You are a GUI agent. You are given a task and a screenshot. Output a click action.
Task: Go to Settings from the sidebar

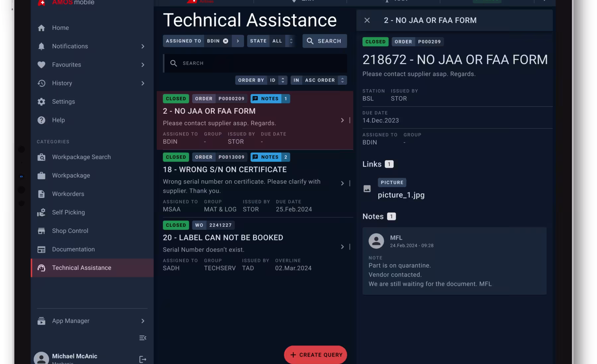63,101
